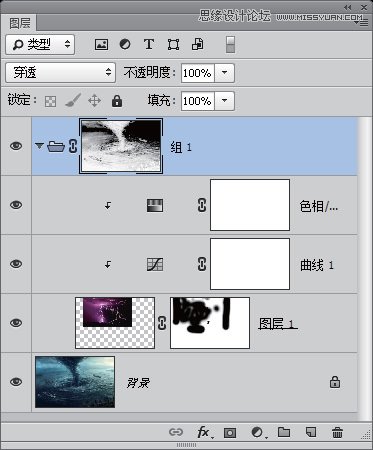Click the 填充 label
Screen dimensions: 373x450
click(162, 100)
